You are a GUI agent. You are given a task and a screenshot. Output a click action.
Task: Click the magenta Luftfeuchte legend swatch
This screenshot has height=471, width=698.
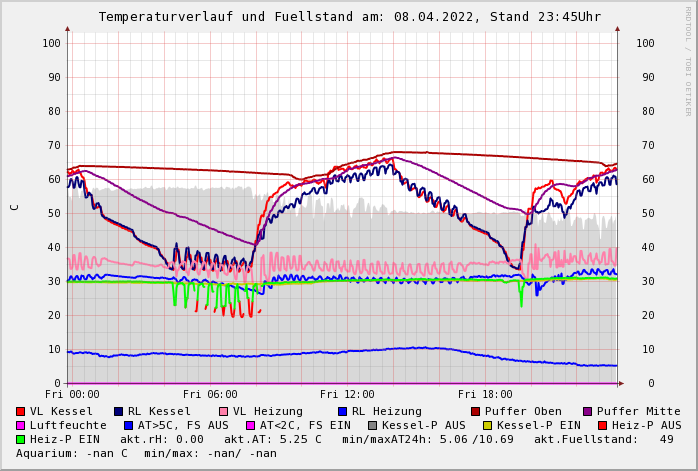click(x=21, y=425)
